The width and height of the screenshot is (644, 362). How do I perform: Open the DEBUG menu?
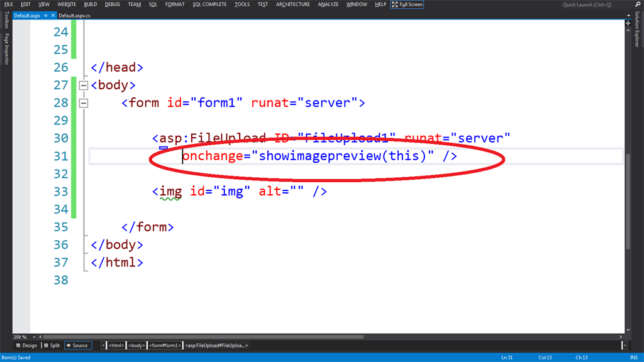point(112,4)
